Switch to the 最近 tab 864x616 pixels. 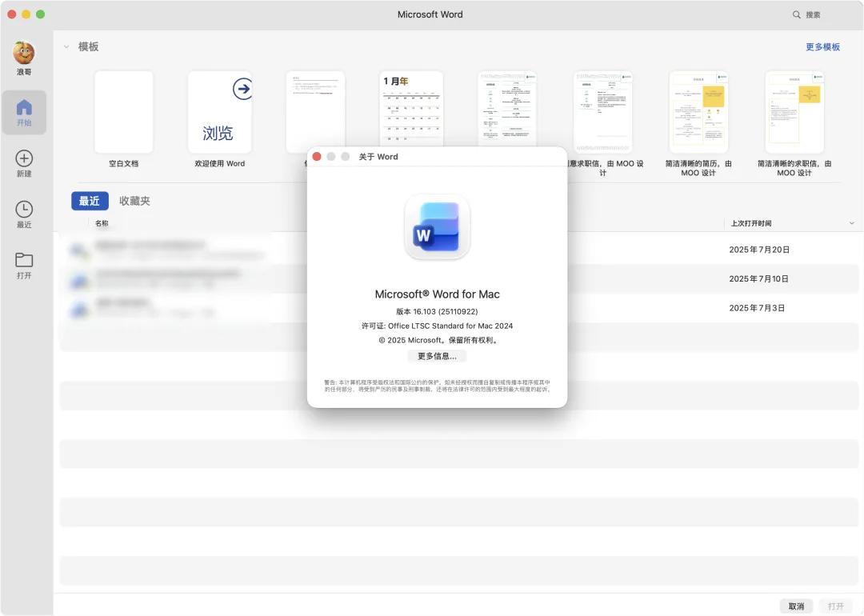pos(90,201)
